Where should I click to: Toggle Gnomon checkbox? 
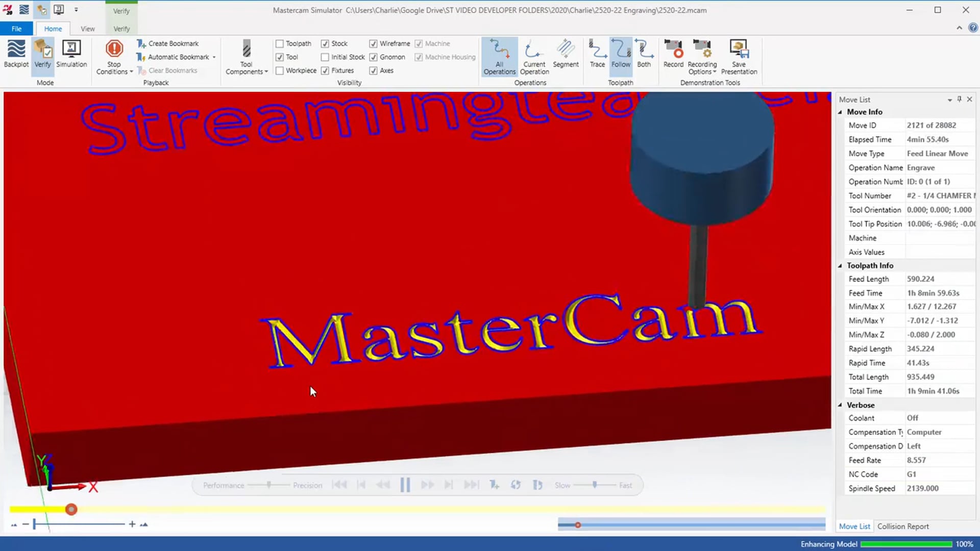coord(374,57)
